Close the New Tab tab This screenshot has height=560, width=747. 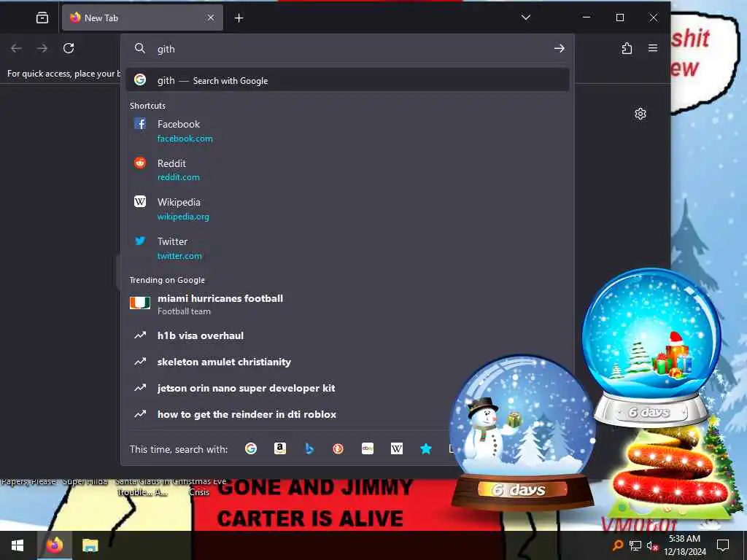[211, 17]
